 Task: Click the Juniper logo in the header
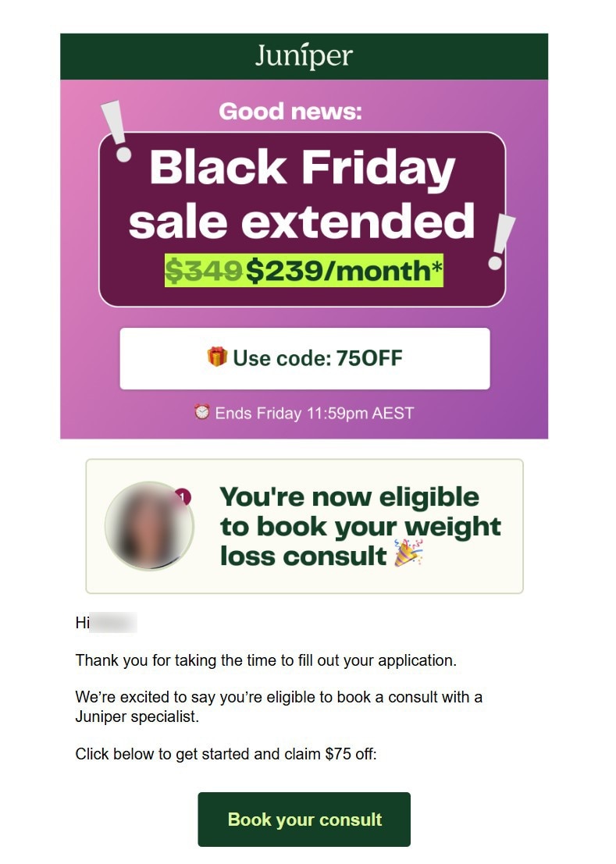pyautogui.click(x=303, y=56)
